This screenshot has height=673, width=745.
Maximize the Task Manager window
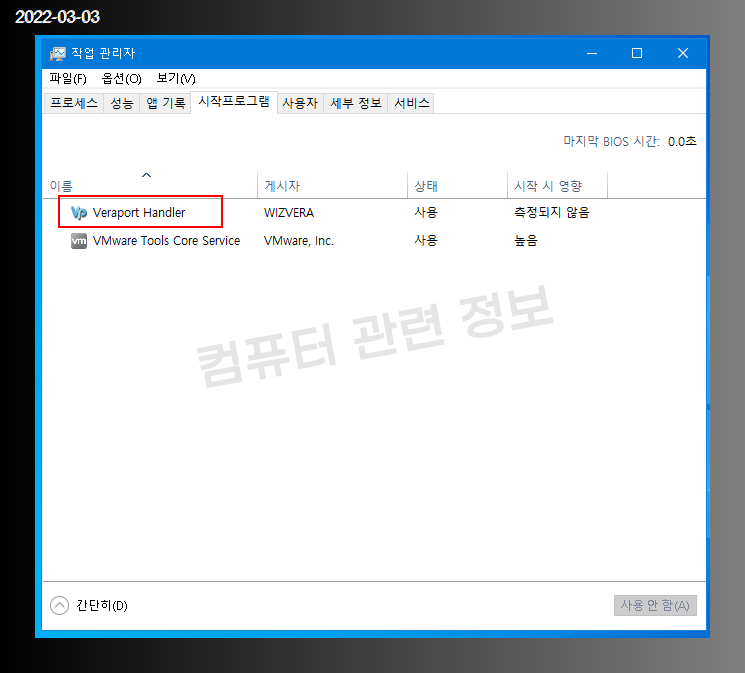click(637, 53)
